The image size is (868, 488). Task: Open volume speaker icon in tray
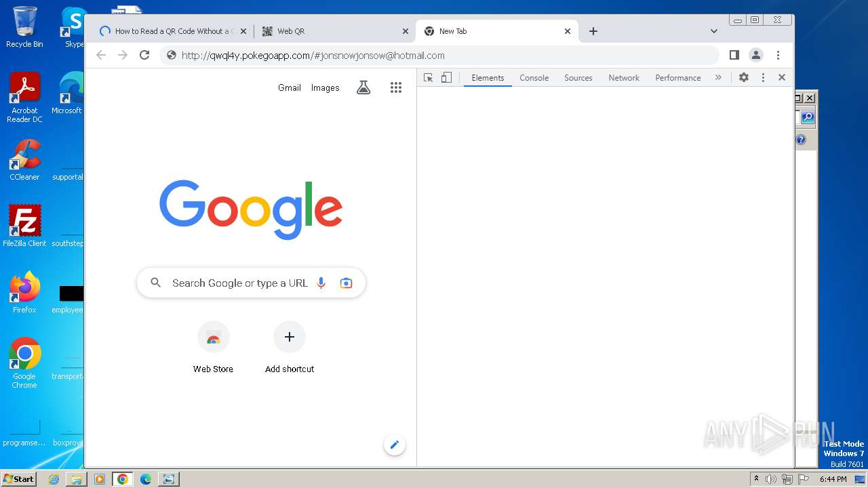point(771,479)
